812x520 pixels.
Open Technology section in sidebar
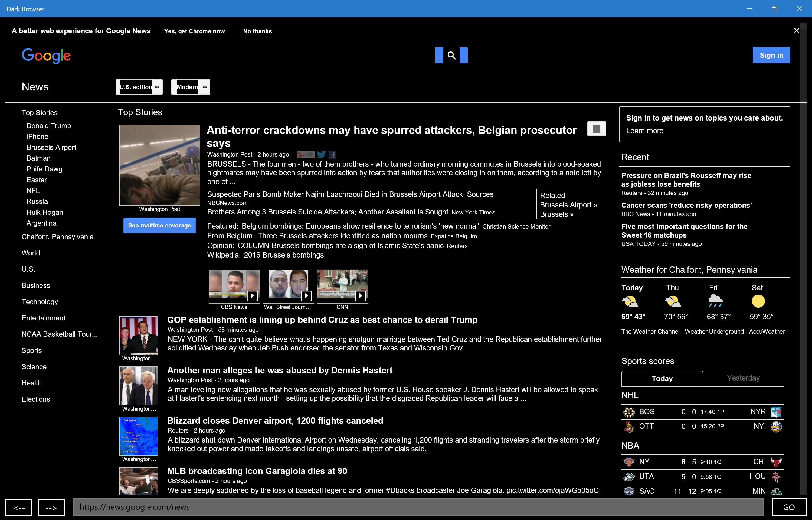tap(40, 302)
